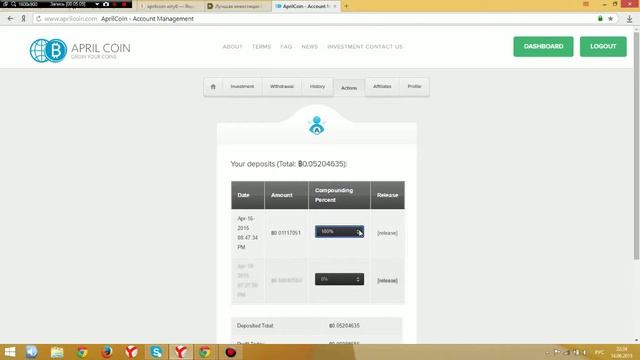Reload the page using refresh icon
Screen dimensions: 640x360
coord(38,19)
